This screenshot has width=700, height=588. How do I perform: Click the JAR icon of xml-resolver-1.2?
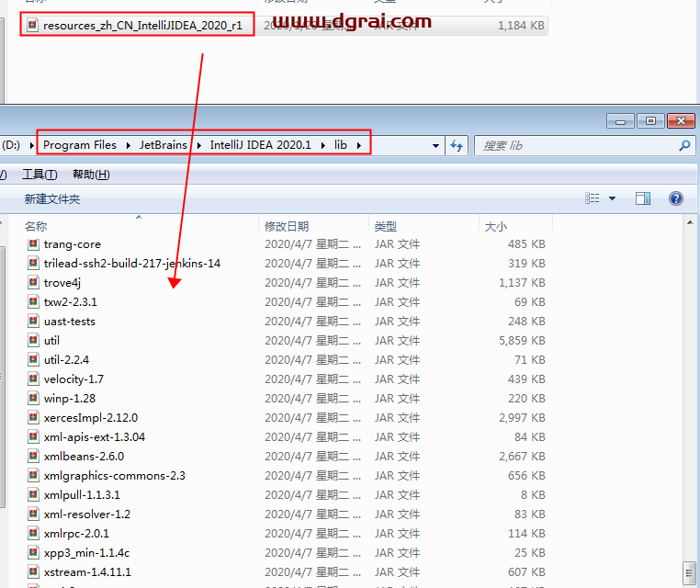coord(33,514)
